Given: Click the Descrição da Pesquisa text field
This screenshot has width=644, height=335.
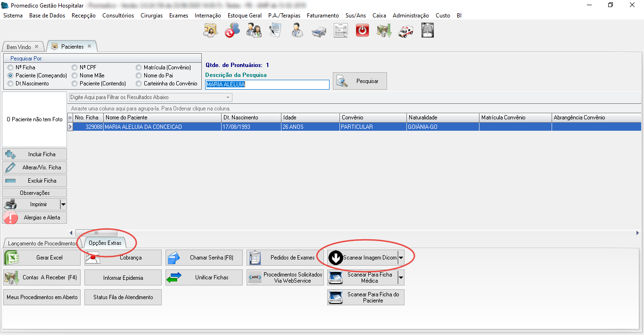Looking at the screenshot, I should (x=267, y=84).
